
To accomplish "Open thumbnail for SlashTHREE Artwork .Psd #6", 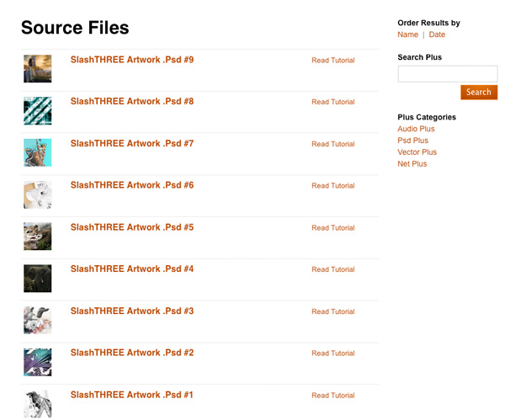I will pos(37,194).
